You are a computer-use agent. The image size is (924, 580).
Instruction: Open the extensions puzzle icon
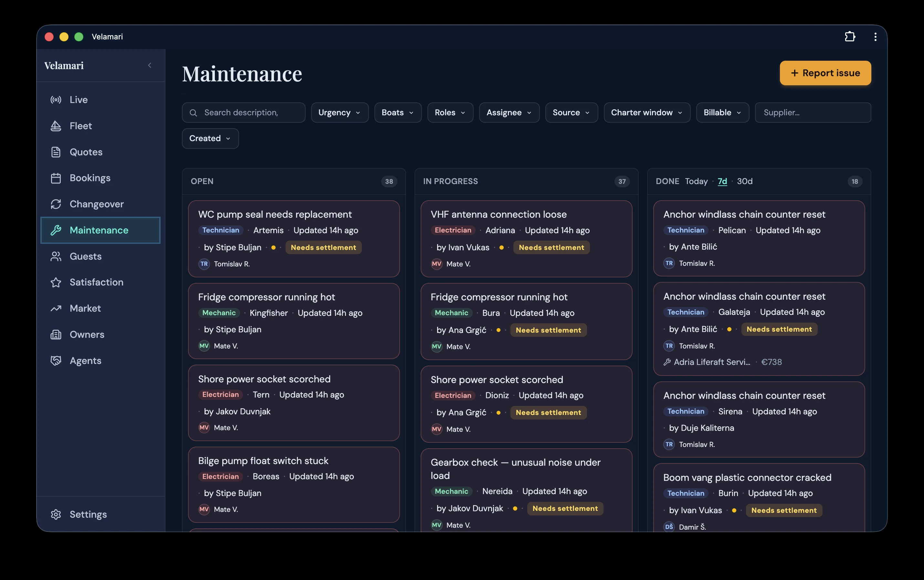click(850, 36)
